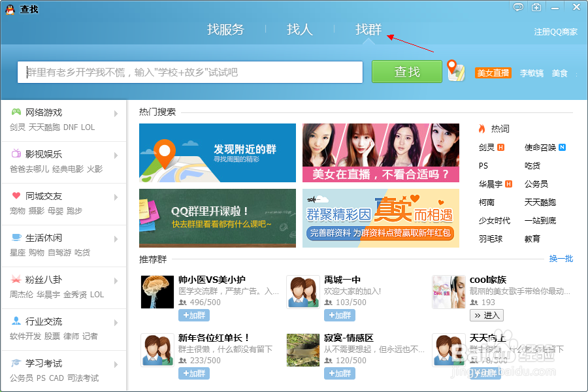Click hot word 一站到底

540,220
